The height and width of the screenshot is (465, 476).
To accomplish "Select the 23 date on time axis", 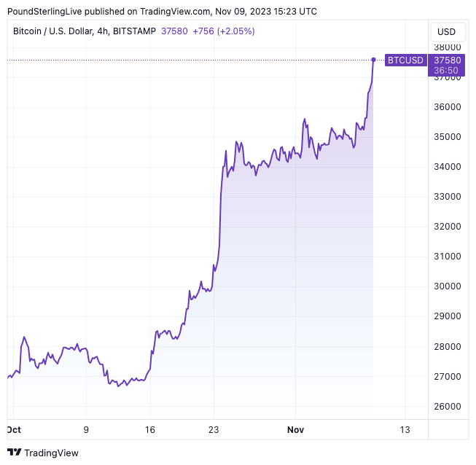I will (214, 430).
